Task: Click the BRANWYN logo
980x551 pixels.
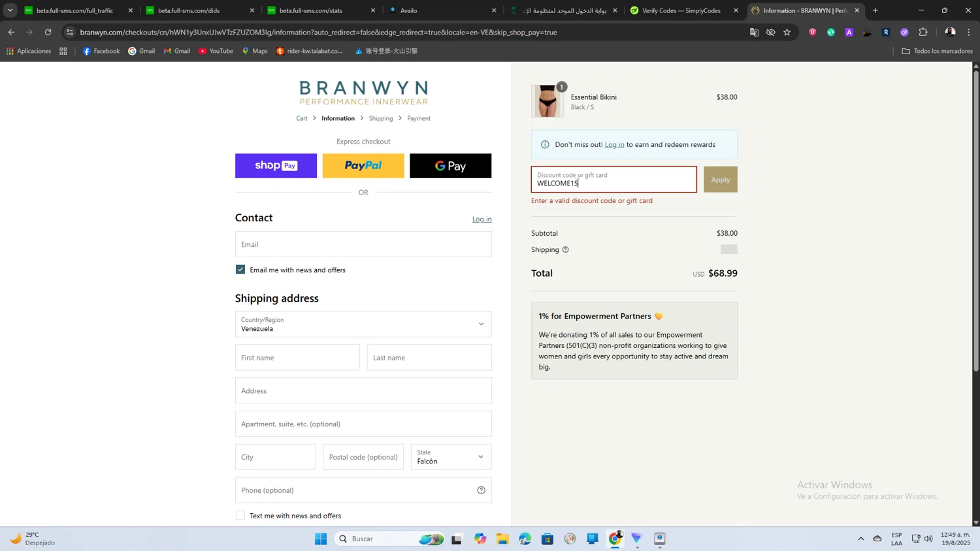Action: click(363, 93)
